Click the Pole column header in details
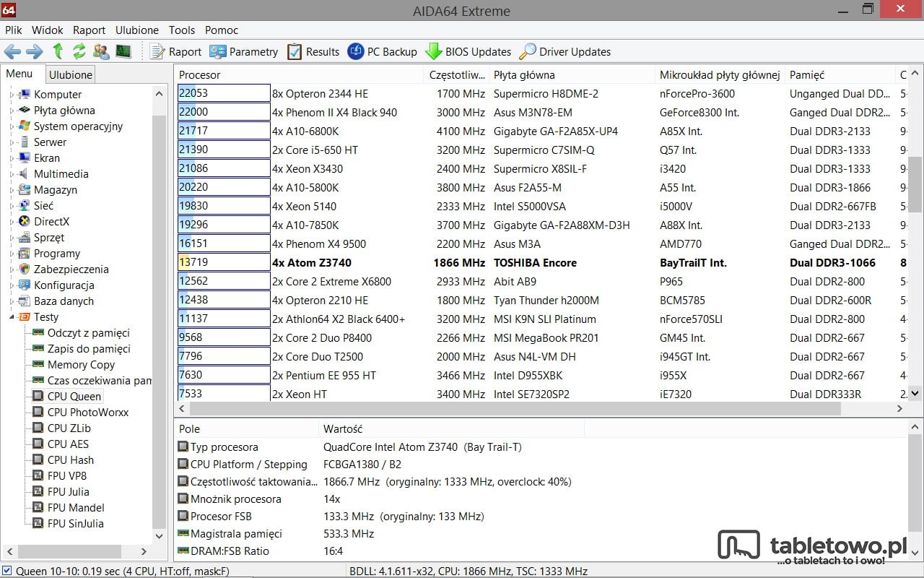 [x=246, y=428]
